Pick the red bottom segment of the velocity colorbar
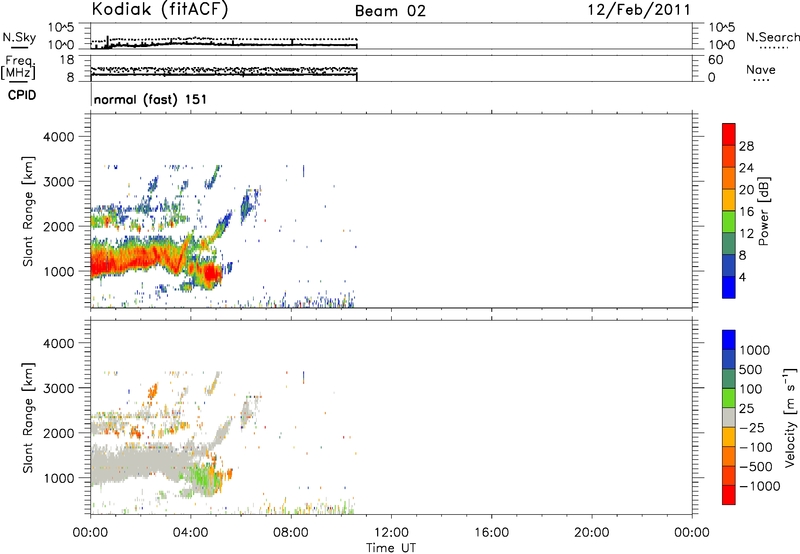 [x=729, y=495]
